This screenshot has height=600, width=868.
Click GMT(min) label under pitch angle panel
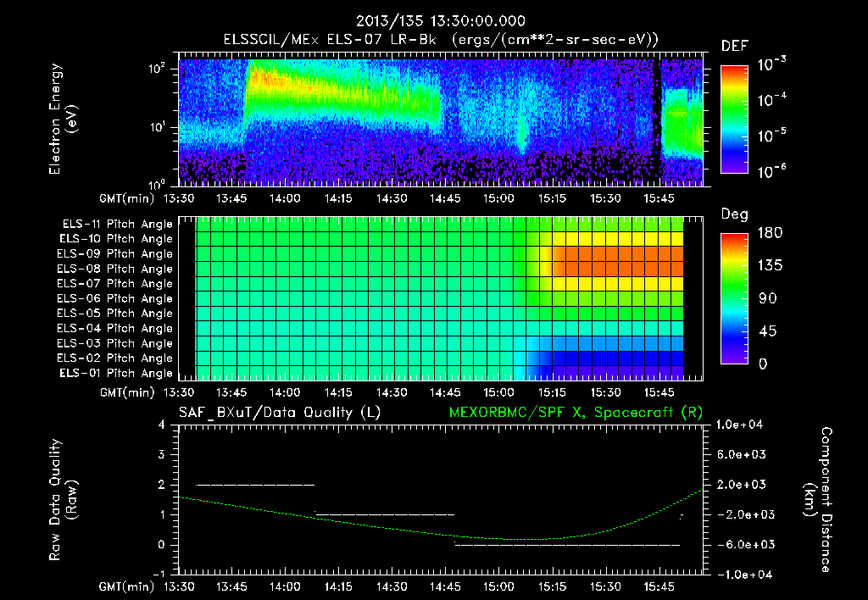tap(127, 393)
